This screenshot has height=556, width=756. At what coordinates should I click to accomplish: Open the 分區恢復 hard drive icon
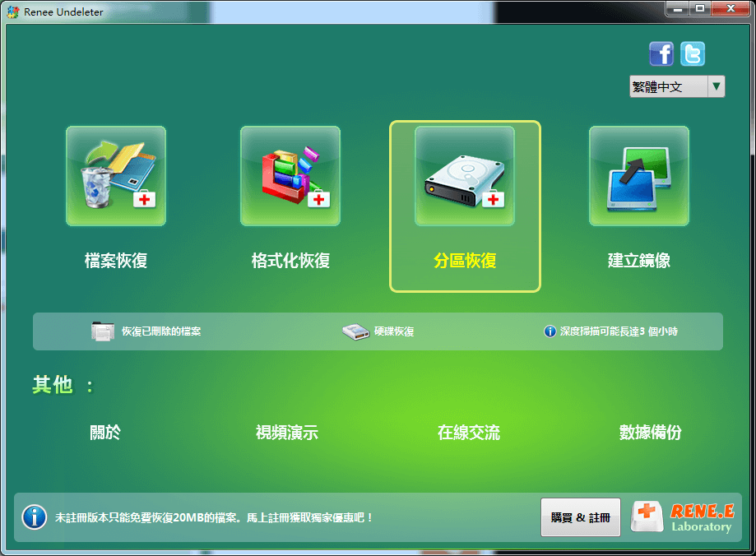pyautogui.click(x=465, y=176)
